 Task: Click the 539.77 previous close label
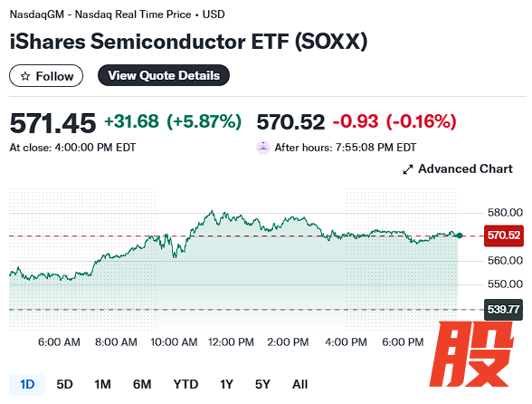click(503, 310)
